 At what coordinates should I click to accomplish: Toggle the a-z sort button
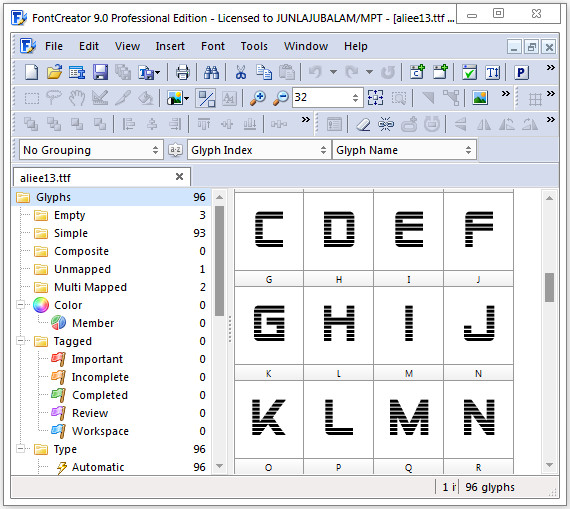(x=175, y=150)
